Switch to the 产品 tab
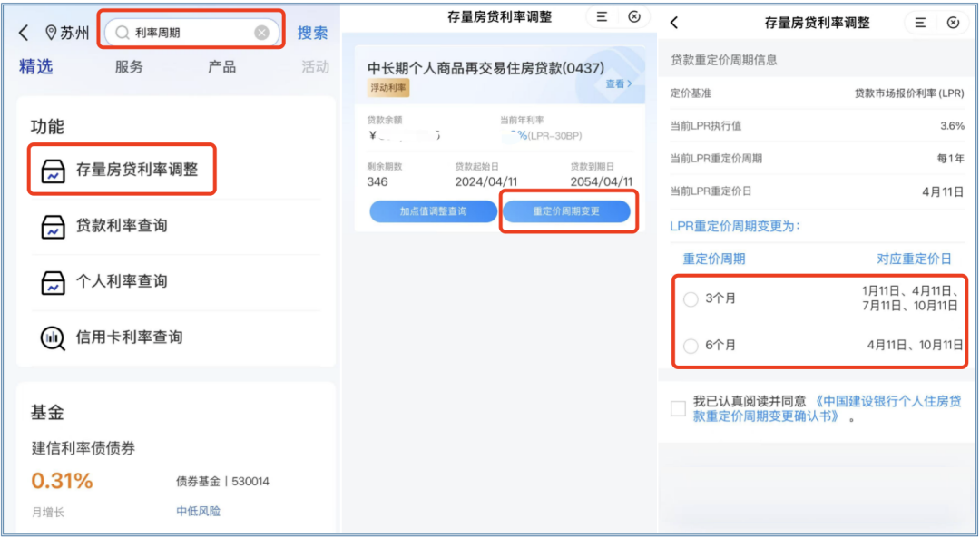Viewport: 980px width, 538px height. point(221,67)
